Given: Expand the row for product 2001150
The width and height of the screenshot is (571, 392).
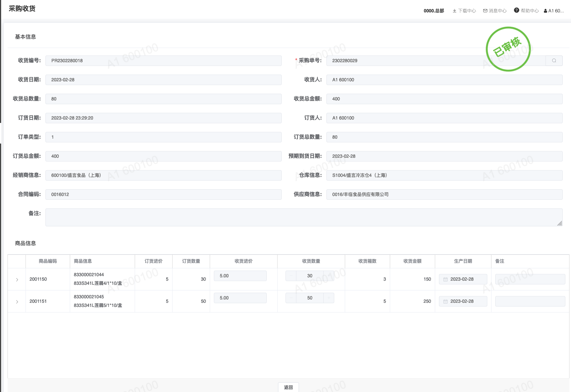Looking at the screenshot, I should 17,280.
